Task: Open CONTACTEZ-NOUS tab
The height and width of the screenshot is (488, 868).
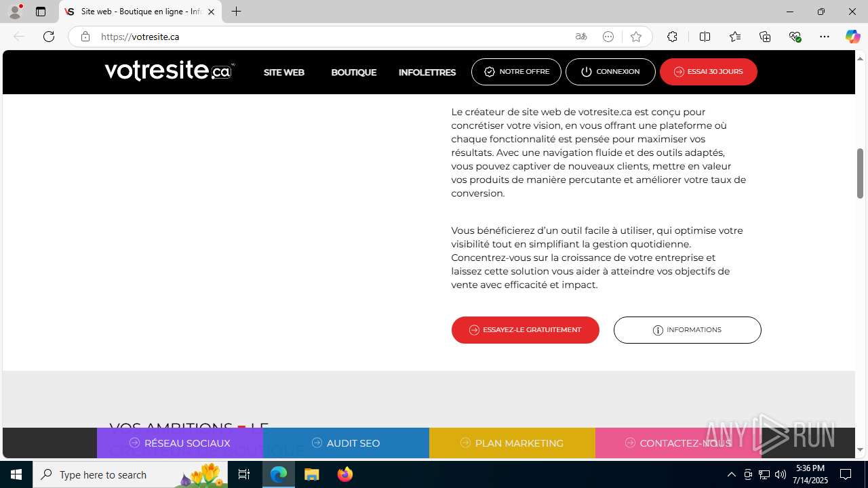Action: pos(678,443)
